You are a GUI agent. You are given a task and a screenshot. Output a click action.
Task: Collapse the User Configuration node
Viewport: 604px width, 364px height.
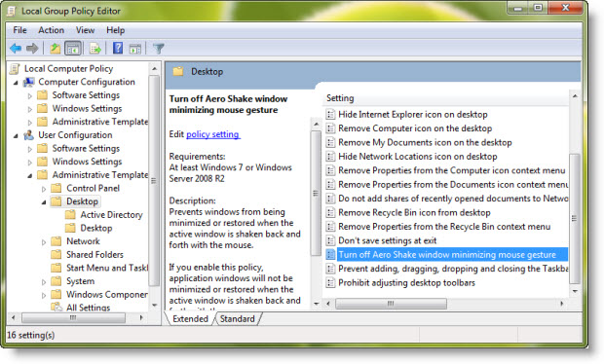point(16,135)
